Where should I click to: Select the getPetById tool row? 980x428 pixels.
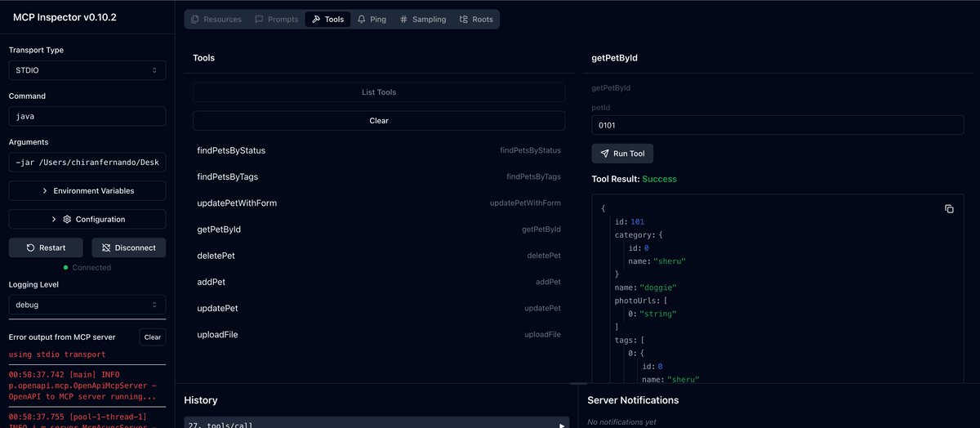pos(379,230)
